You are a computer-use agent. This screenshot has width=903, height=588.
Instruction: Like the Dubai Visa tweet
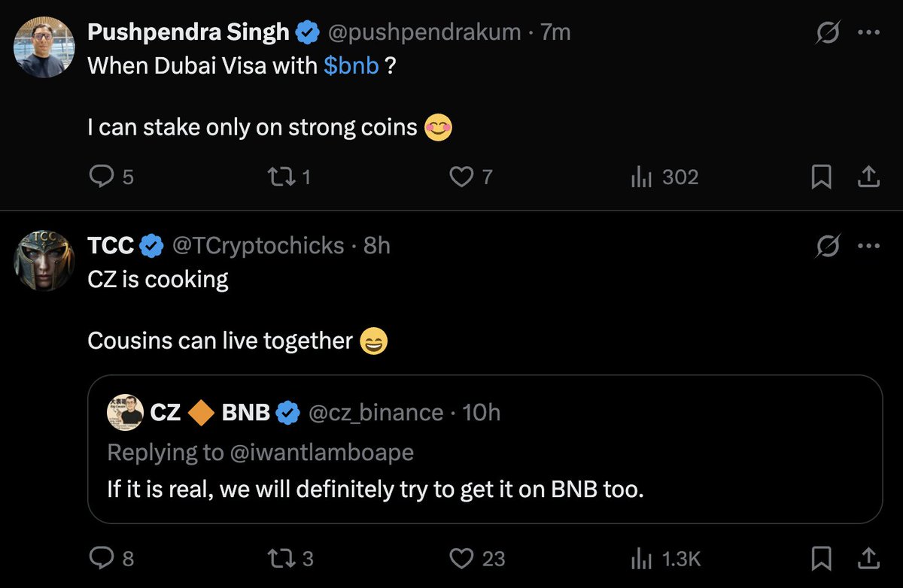click(x=460, y=177)
